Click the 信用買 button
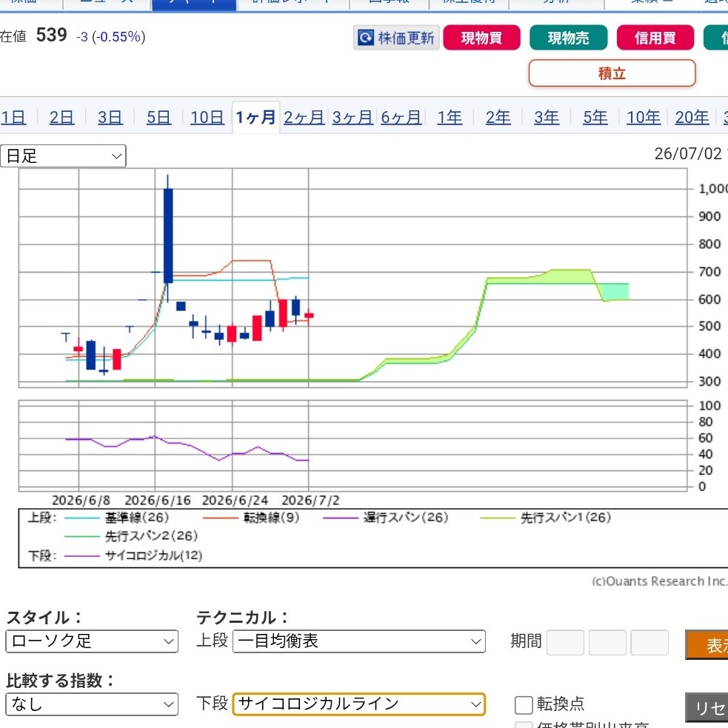The width and height of the screenshot is (728, 728). pos(655,38)
